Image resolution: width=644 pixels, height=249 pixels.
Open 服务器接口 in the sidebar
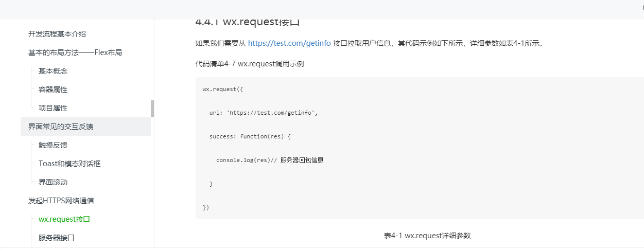(57, 238)
